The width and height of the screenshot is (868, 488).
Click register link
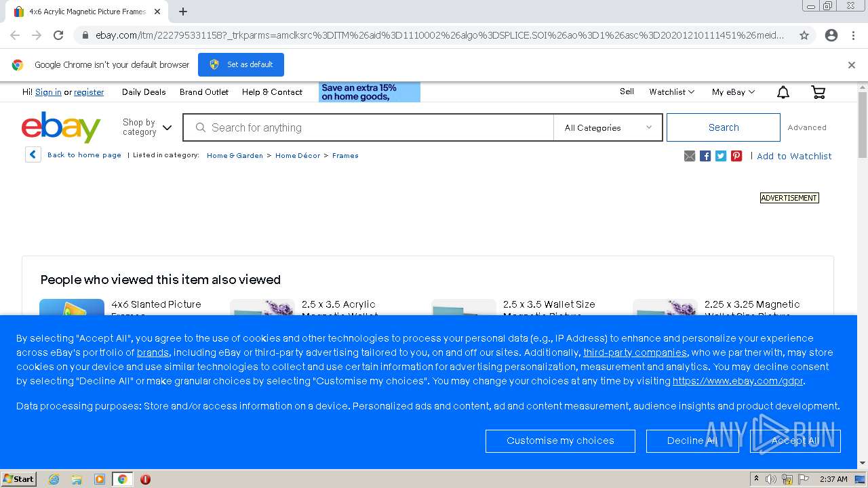(x=89, y=92)
